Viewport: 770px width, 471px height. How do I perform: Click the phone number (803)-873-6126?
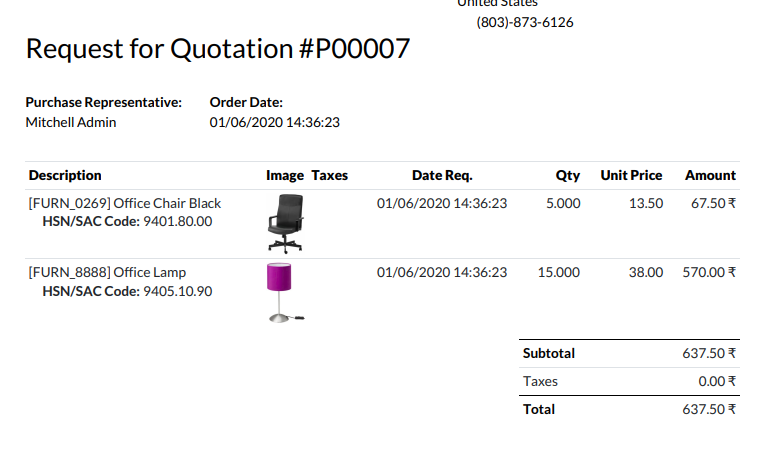525,22
